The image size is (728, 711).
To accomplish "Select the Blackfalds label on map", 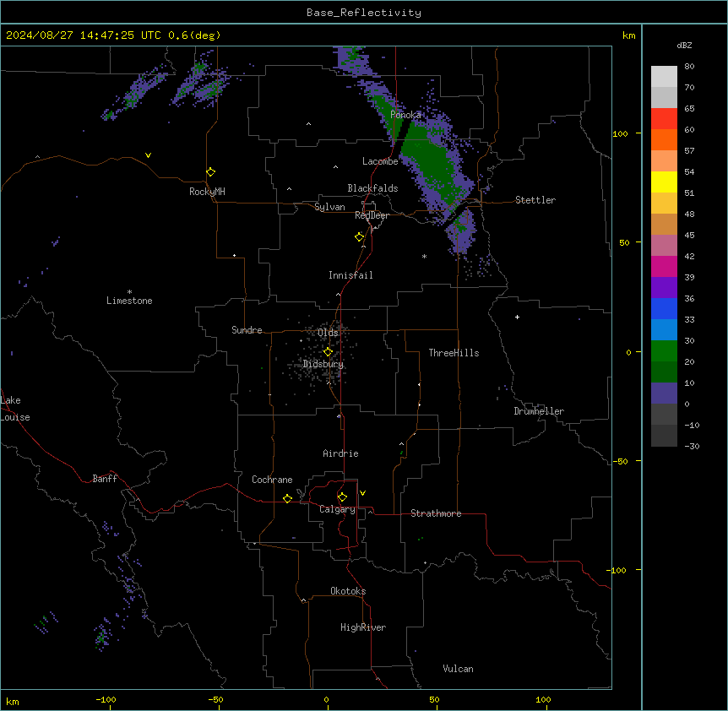I will click(x=372, y=188).
